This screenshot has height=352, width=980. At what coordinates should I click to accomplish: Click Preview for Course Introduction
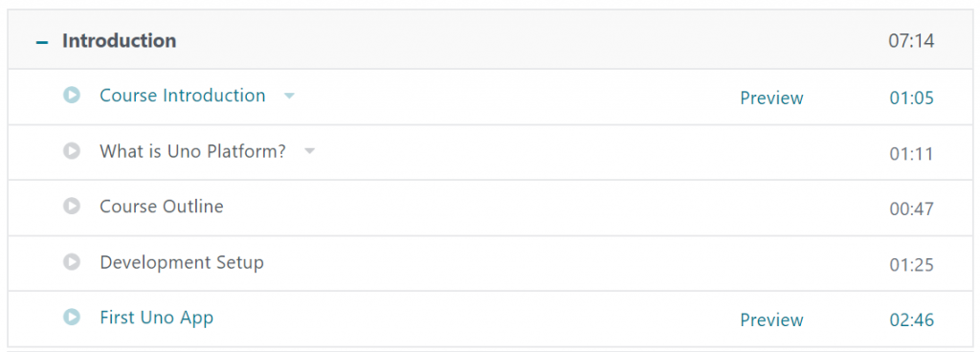click(x=772, y=98)
